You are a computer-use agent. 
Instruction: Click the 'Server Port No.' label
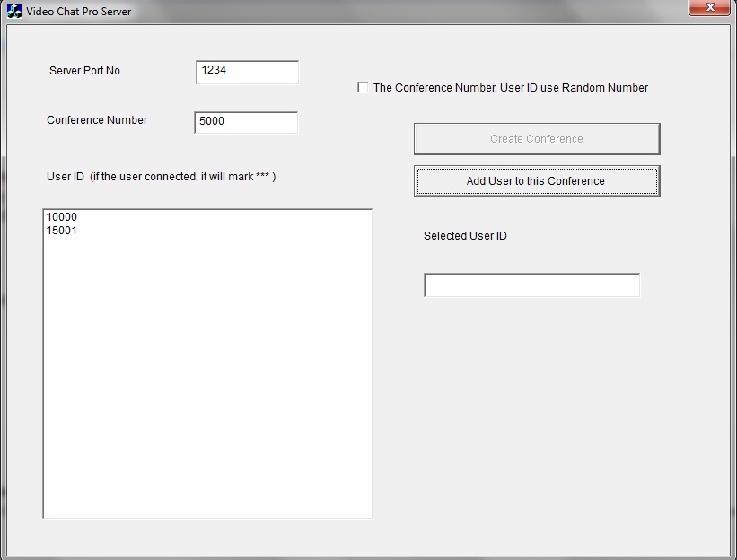[x=86, y=71]
